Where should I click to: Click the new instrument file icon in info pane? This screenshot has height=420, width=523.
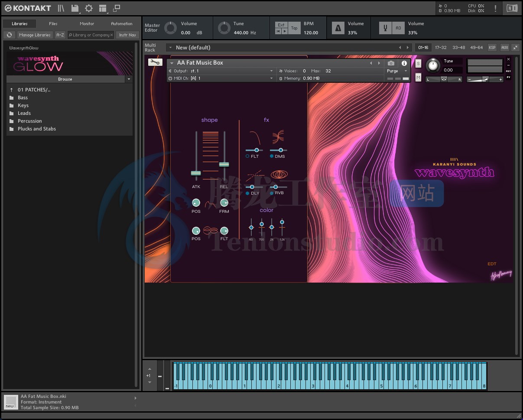(10, 402)
